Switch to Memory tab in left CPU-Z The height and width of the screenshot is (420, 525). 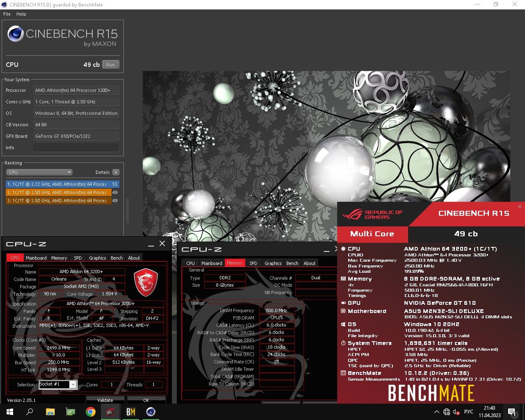coord(59,258)
